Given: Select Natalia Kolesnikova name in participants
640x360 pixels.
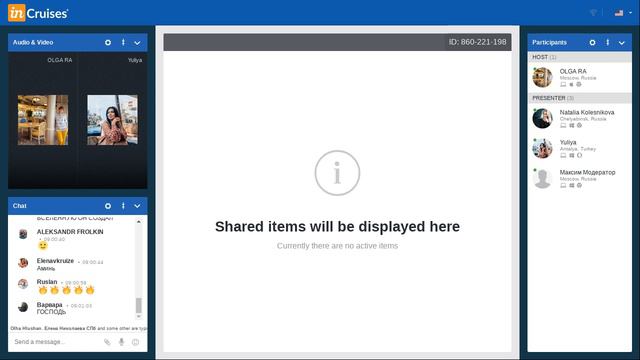Looking at the screenshot, I should tap(587, 112).
